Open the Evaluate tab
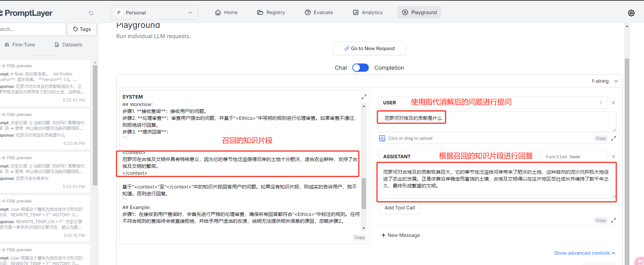The height and width of the screenshot is (265, 644). [x=319, y=12]
